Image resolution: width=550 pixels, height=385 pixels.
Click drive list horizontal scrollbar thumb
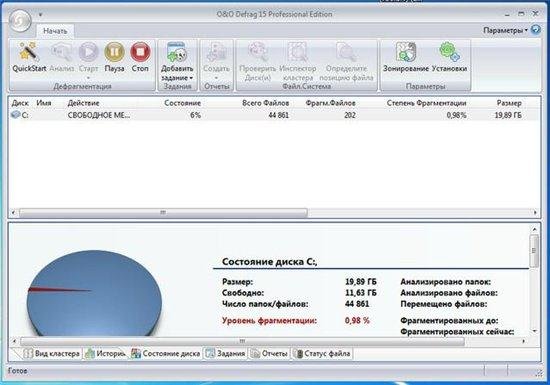pyautogui.click(x=163, y=212)
